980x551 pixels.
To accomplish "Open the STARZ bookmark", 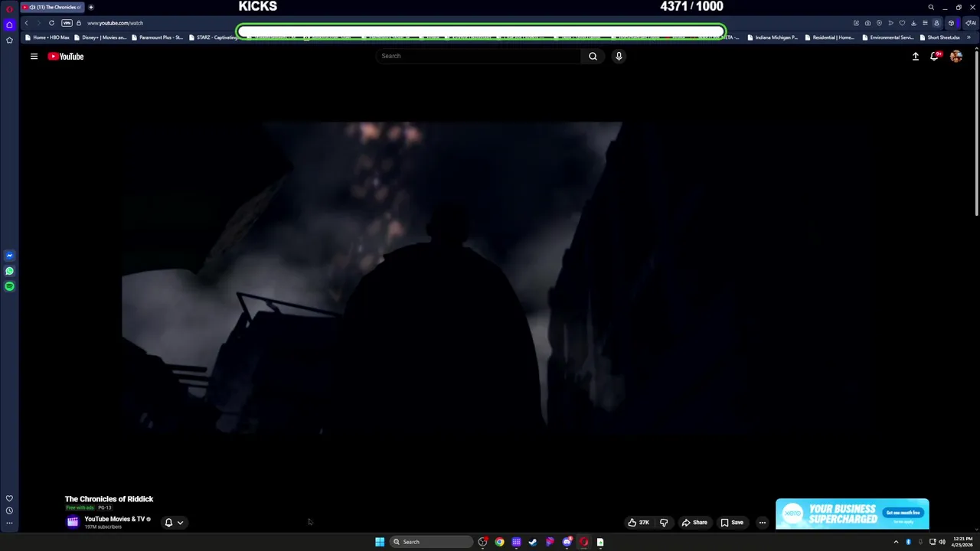I will pos(213,37).
